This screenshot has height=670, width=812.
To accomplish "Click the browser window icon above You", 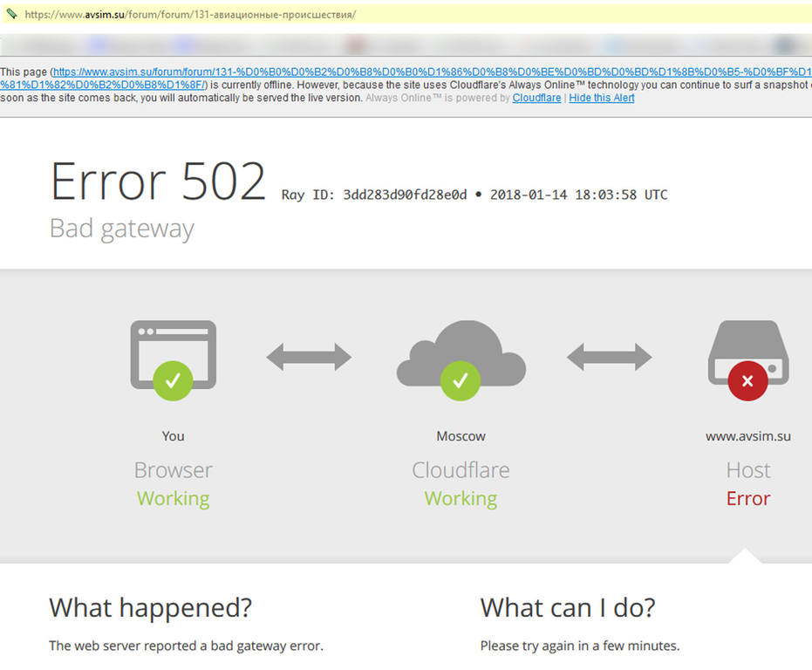I will (173, 360).
